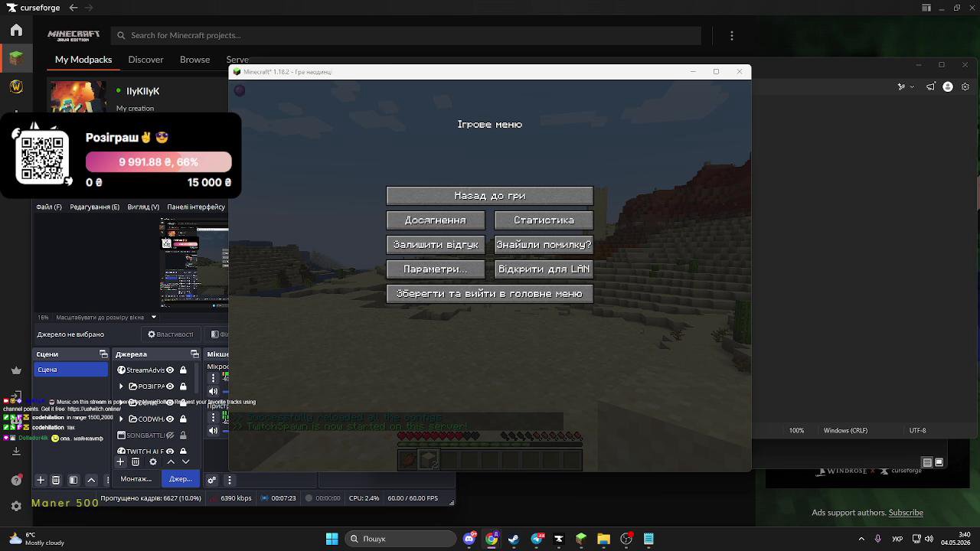The width and height of the screenshot is (980, 551).
Task: Select Minecraft game icon in CurseForge sidebar
Action: (x=16, y=58)
